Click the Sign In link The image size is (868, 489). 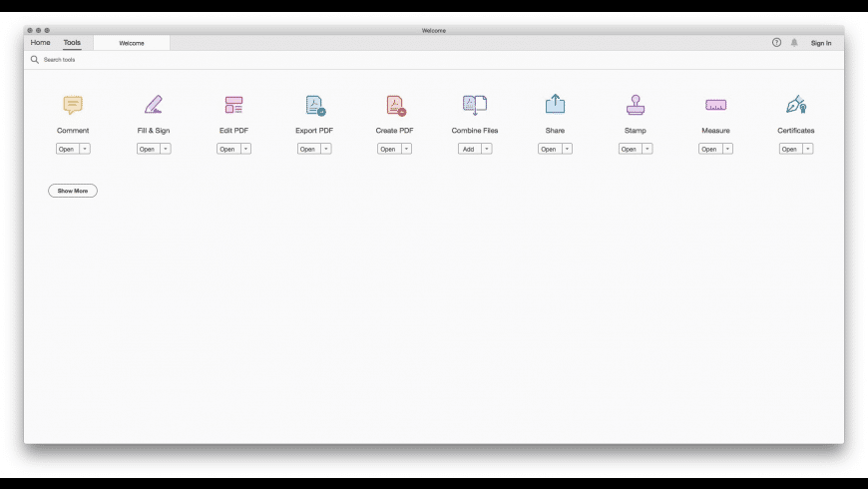pyautogui.click(x=821, y=43)
